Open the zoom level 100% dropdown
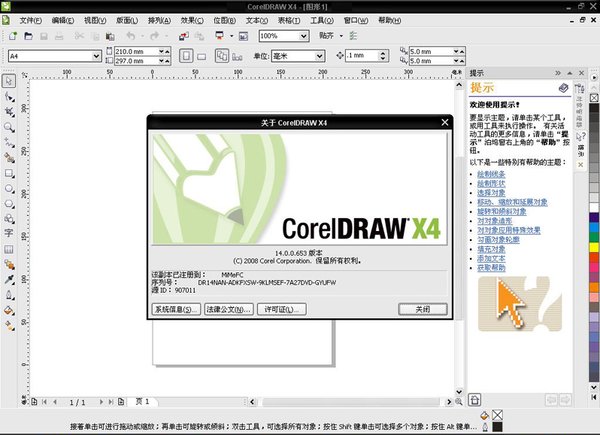 click(304, 36)
